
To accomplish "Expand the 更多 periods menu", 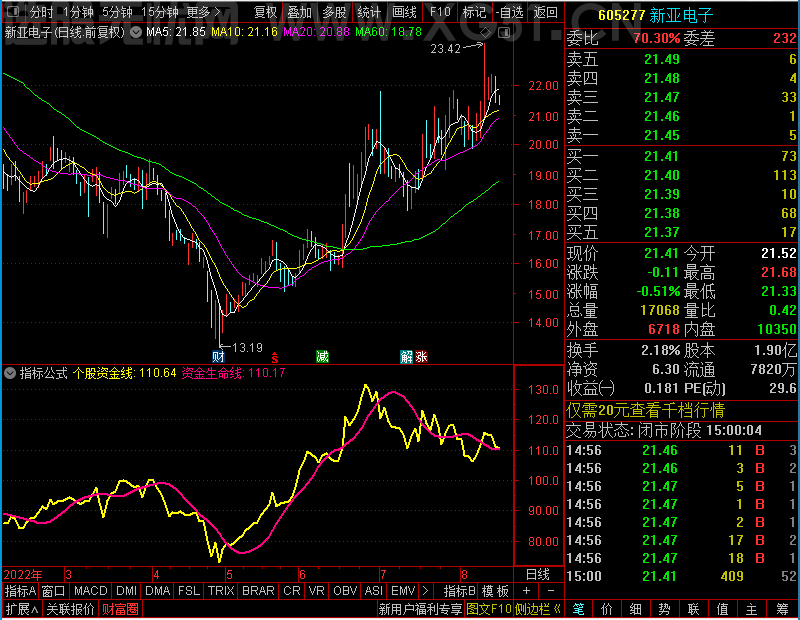I will coord(204,12).
